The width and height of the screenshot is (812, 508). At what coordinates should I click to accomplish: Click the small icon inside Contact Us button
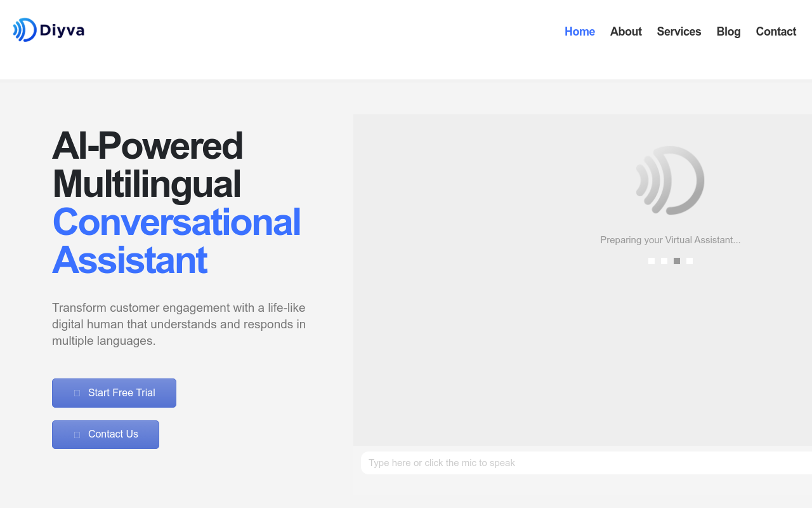77,435
